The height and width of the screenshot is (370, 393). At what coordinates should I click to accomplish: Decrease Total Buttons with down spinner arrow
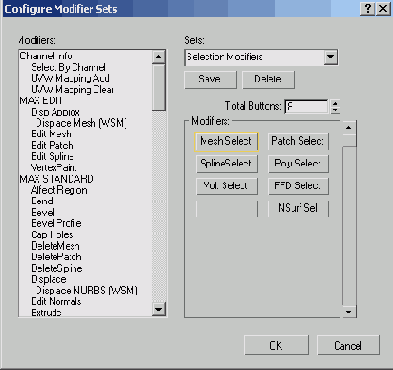point(335,110)
